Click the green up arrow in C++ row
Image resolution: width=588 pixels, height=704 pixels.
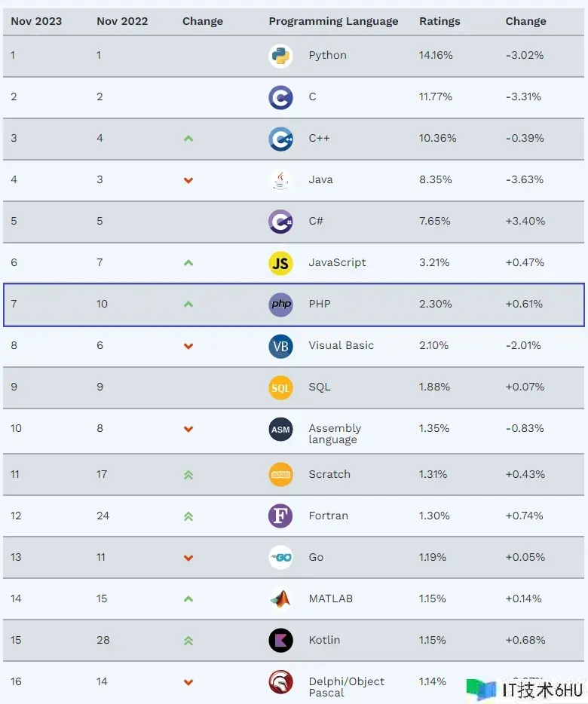(x=188, y=139)
